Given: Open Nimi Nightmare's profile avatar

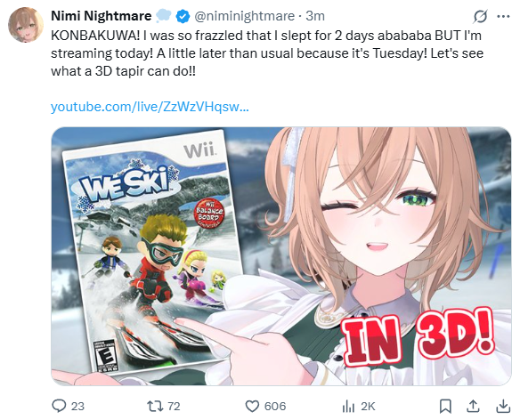Looking at the screenshot, I should tap(26, 25).
